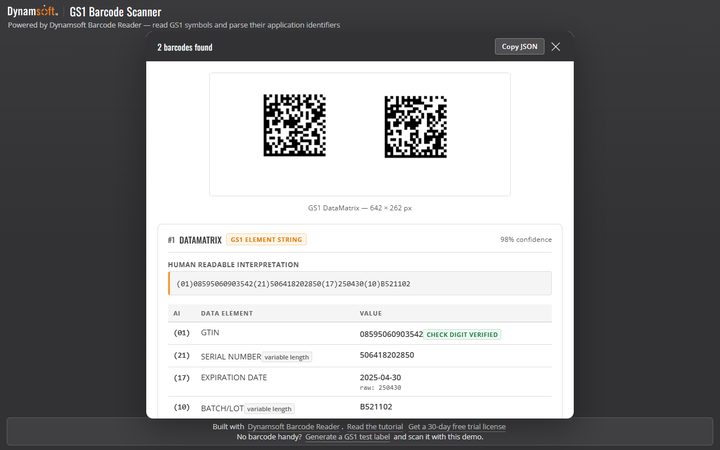This screenshot has width=720, height=450.
Task: Follow the 30-day free trial license link
Action: tap(457, 427)
